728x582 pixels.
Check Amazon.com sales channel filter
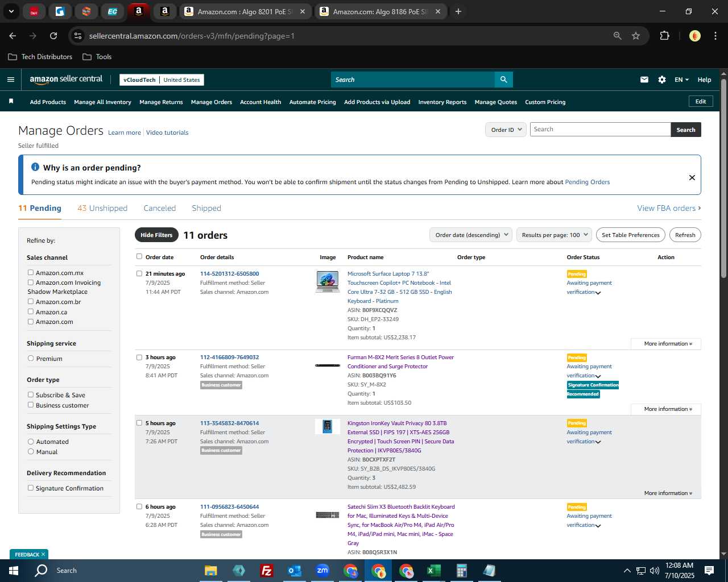[31, 321]
